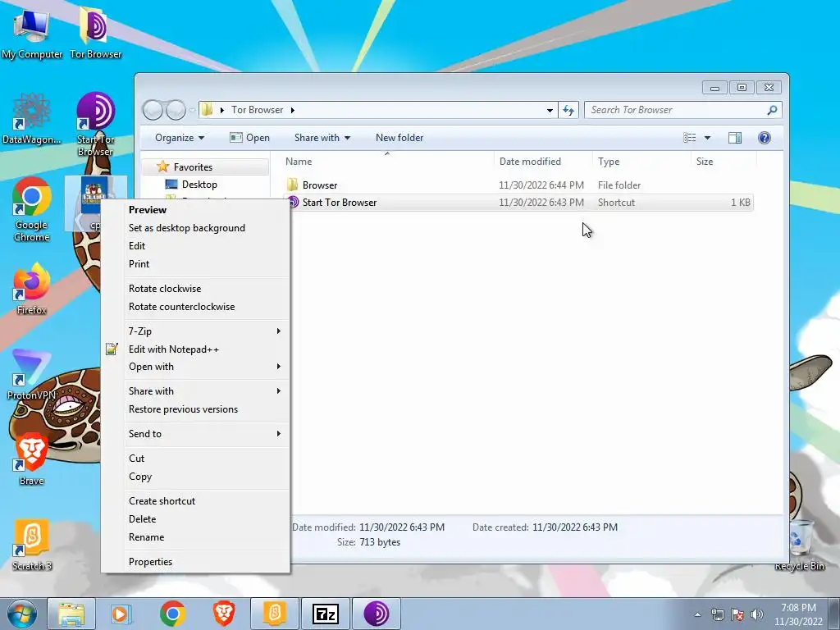Choose Edit with Notepad++
The image size is (840, 630).
[x=195, y=349]
